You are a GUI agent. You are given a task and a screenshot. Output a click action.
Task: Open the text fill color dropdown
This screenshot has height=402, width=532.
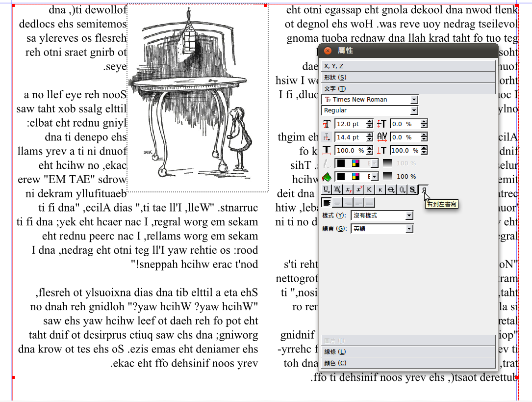pyautogui.click(x=356, y=177)
